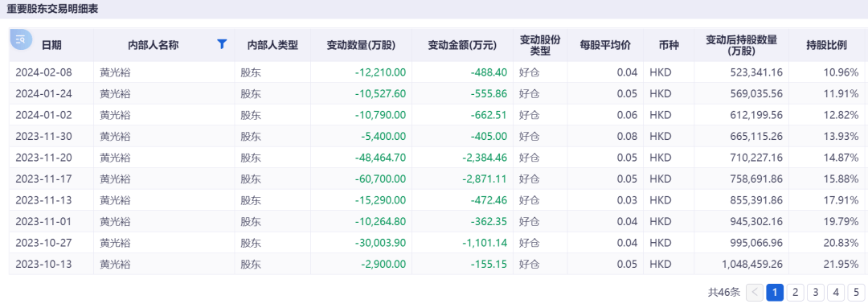Click the 变动股份类型 column header
868x308 pixels.
coord(540,45)
